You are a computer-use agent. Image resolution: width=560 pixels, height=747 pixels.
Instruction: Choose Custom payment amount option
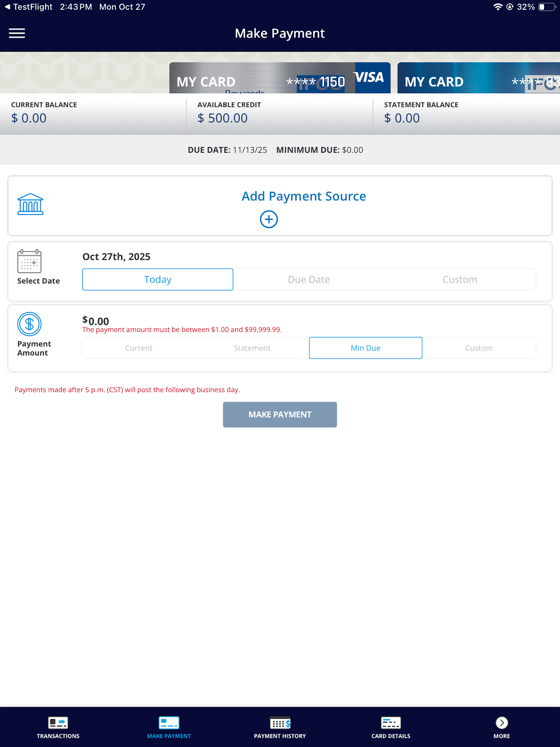click(479, 348)
